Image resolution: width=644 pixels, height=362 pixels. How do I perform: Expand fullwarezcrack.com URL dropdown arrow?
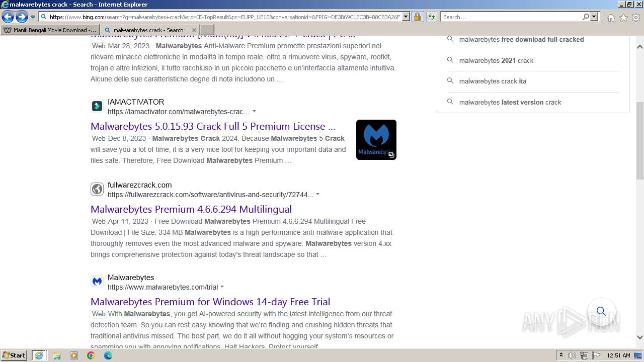pyautogui.click(x=317, y=194)
